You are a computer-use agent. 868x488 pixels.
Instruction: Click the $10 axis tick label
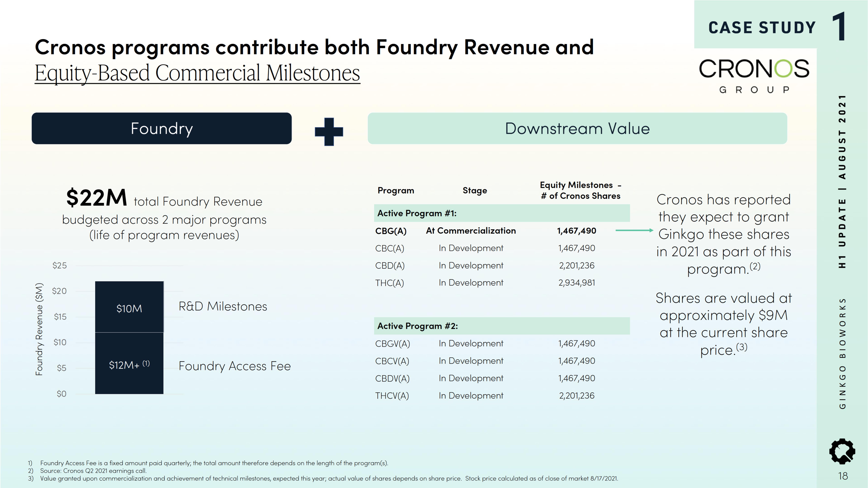[x=60, y=342]
